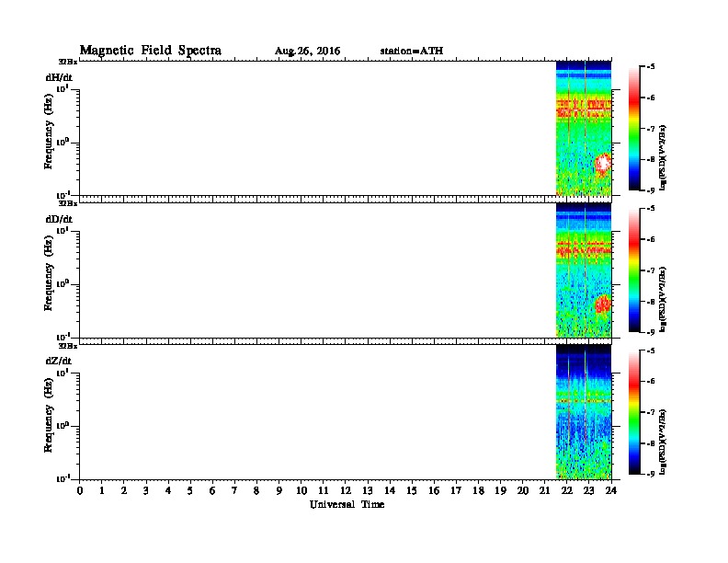Click hour "18" on the Universal Time axis
The image size is (728, 563).
(478, 491)
